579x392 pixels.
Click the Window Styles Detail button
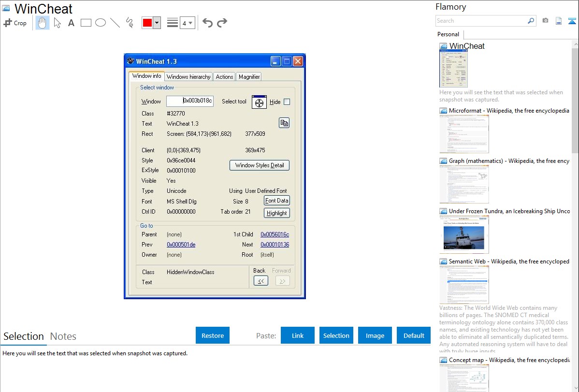click(260, 165)
